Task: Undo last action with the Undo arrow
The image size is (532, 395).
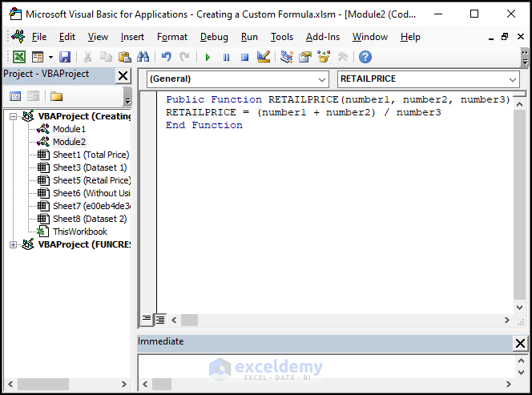Action: click(167, 57)
